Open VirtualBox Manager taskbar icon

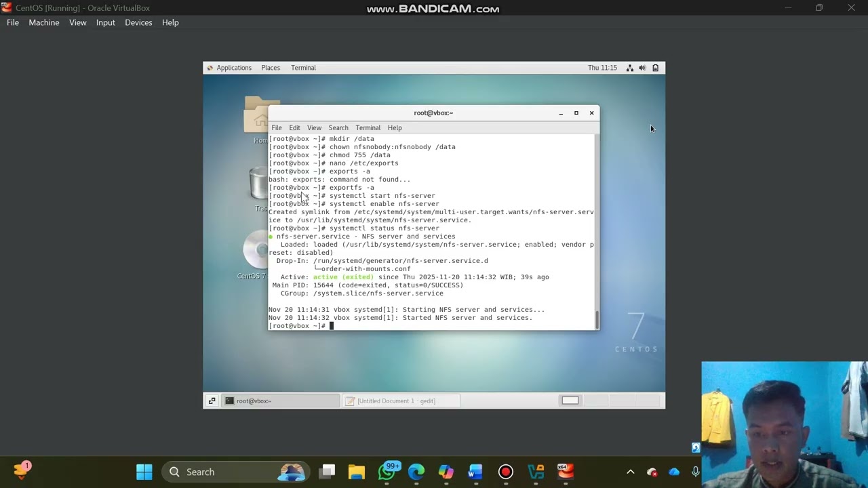tap(536, 472)
